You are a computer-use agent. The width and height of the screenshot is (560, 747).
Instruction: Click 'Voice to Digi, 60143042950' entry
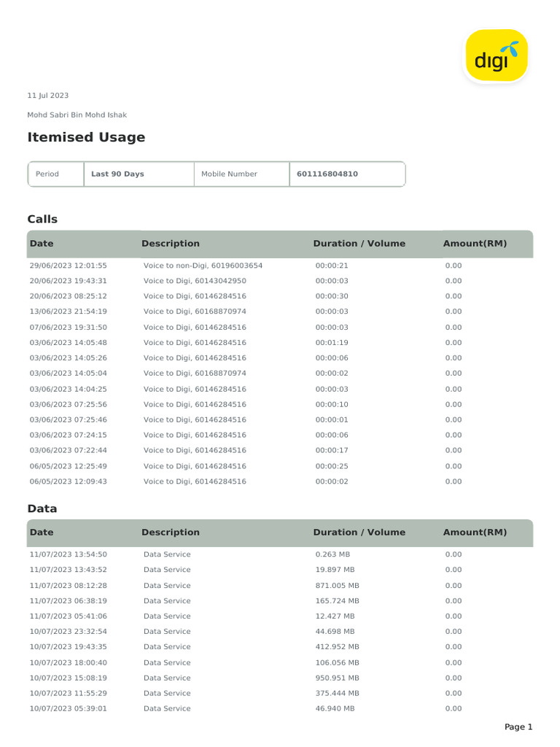pyautogui.click(x=195, y=281)
